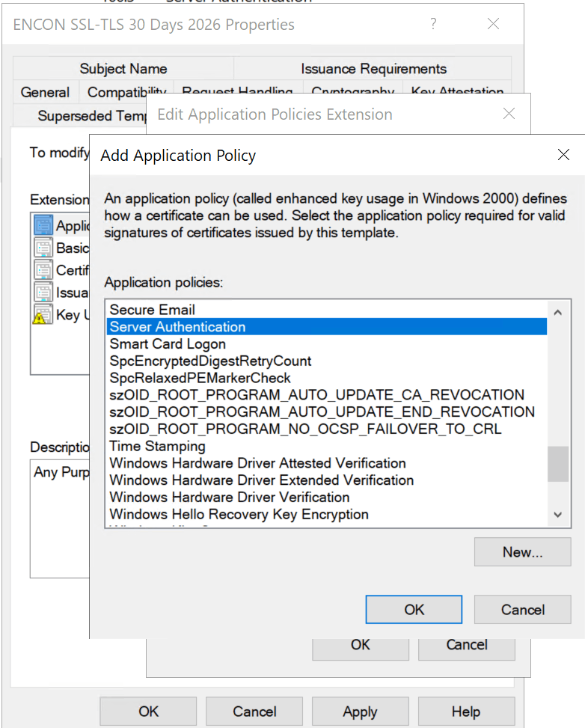Choose Windows Hello Recovery Key Encryption
This screenshot has width=585, height=728.
(239, 515)
